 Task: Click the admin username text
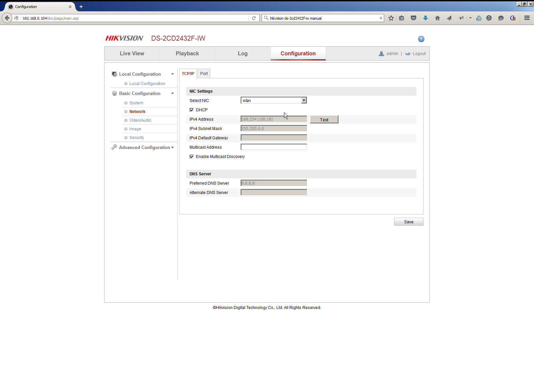[392, 54]
